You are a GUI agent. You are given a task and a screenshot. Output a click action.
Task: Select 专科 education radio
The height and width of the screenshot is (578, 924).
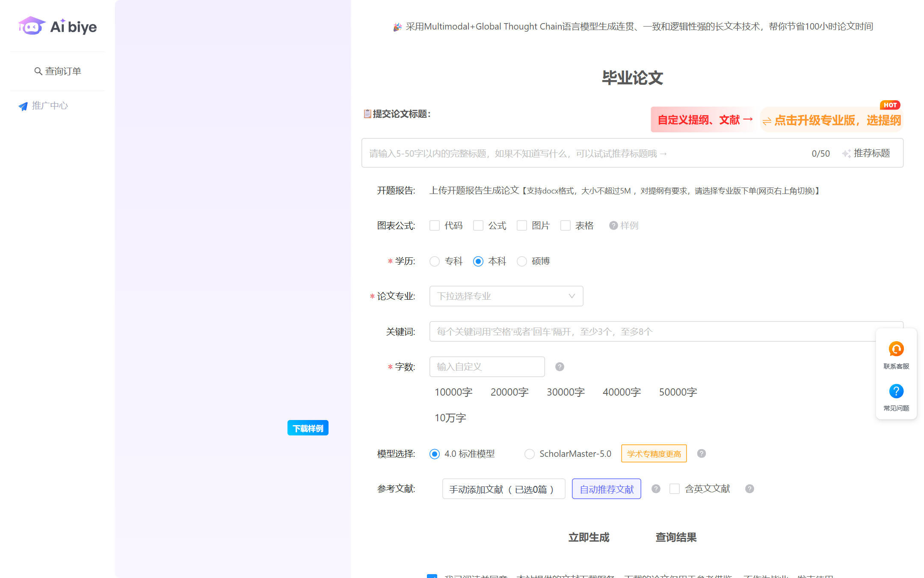[435, 261]
